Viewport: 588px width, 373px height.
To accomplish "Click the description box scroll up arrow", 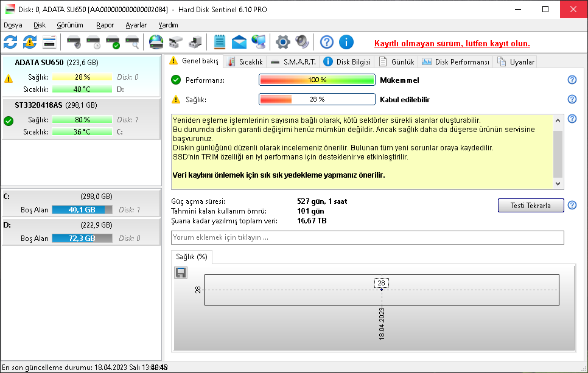I will (x=558, y=120).
